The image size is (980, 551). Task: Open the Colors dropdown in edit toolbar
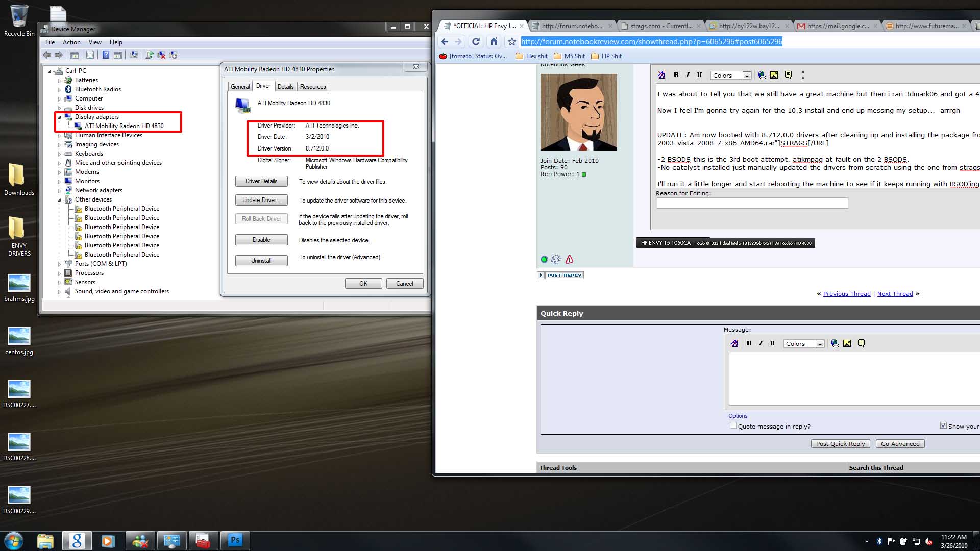coord(731,75)
